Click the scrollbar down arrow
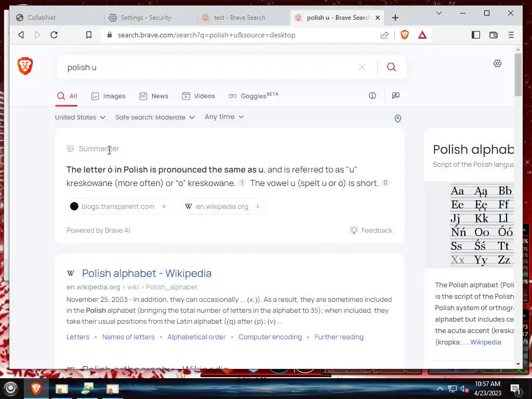Image resolution: width=532 pixels, height=399 pixels. click(x=518, y=364)
